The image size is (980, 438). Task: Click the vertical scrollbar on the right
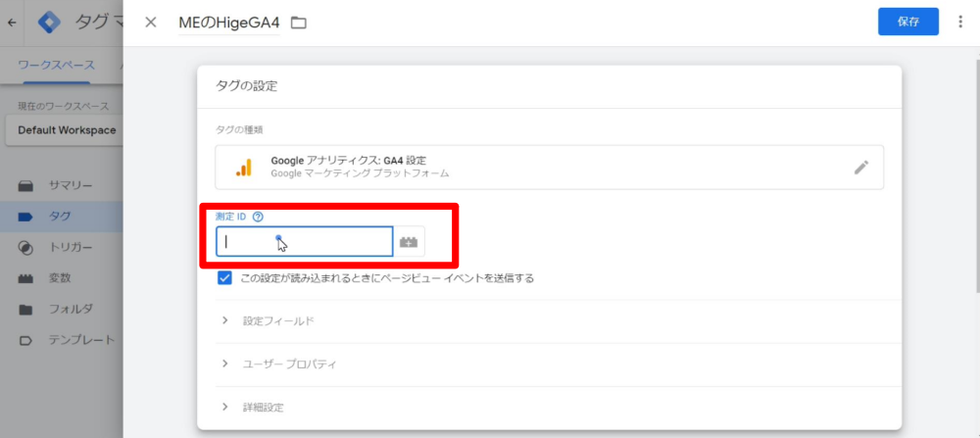click(x=977, y=175)
